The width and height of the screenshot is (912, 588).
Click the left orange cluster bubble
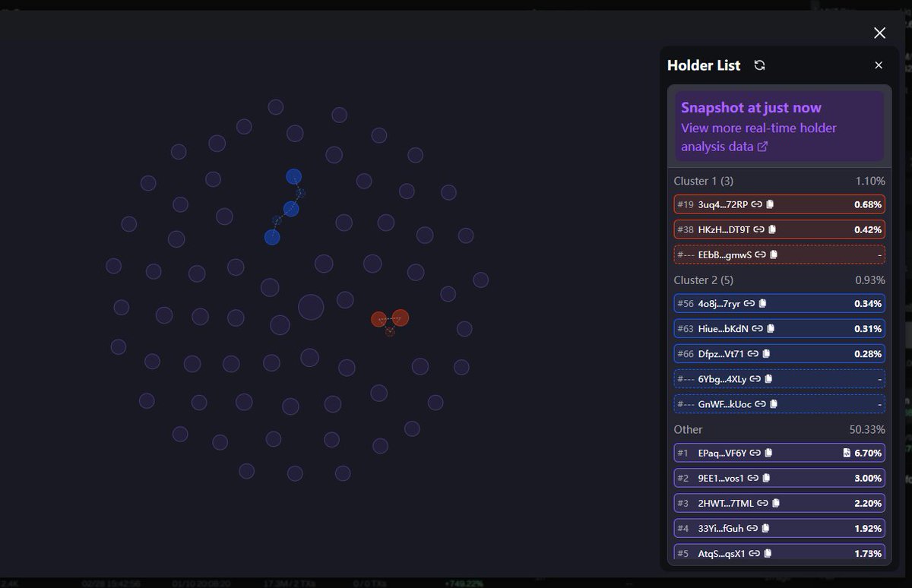coord(378,319)
